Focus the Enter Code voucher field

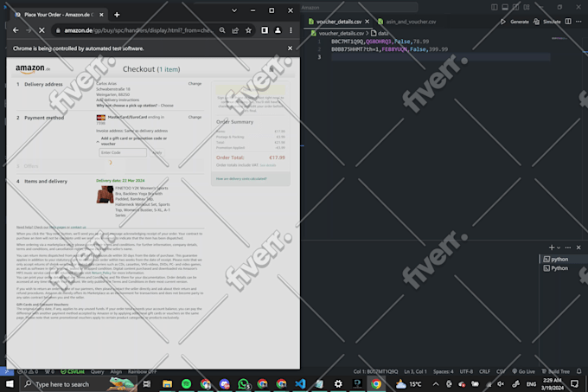point(123,152)
